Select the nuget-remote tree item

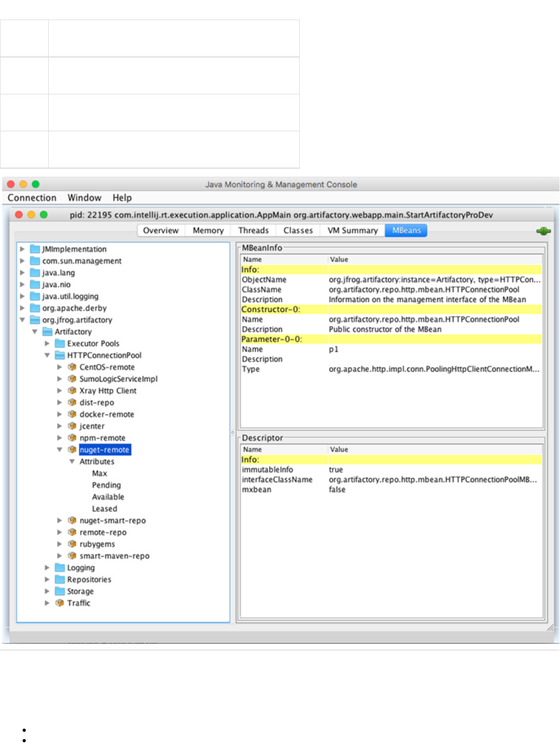[105, 450]
